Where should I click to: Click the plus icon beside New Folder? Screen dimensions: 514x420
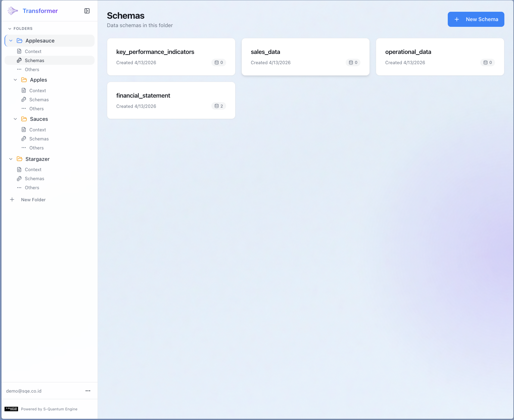[x=12, y=200]
